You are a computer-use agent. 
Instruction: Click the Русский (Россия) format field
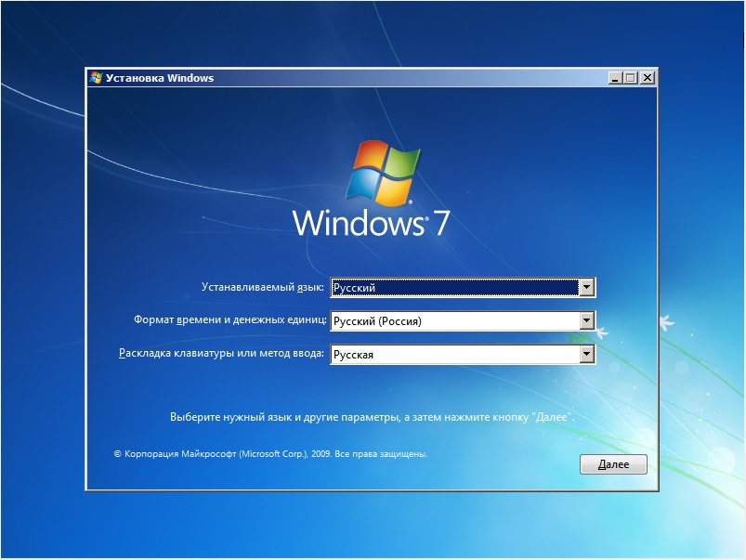tap(453, 321)
